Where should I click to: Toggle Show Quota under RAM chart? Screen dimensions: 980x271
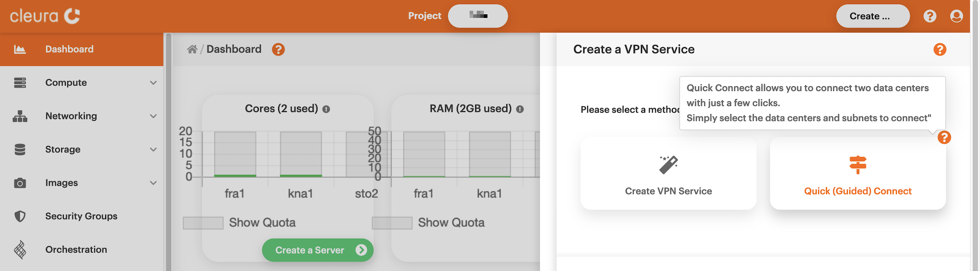click(x=392, y=223)
